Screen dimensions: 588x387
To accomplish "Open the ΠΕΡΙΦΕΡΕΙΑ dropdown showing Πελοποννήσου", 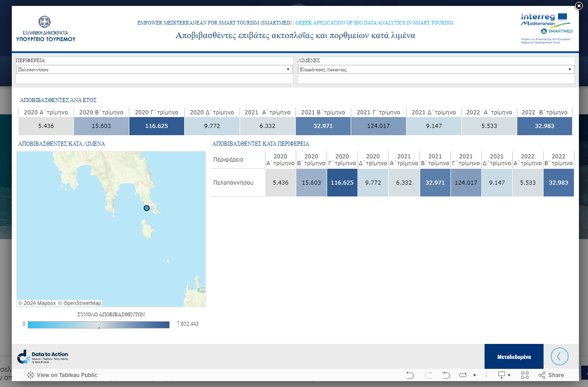I will tap(154, 69).
